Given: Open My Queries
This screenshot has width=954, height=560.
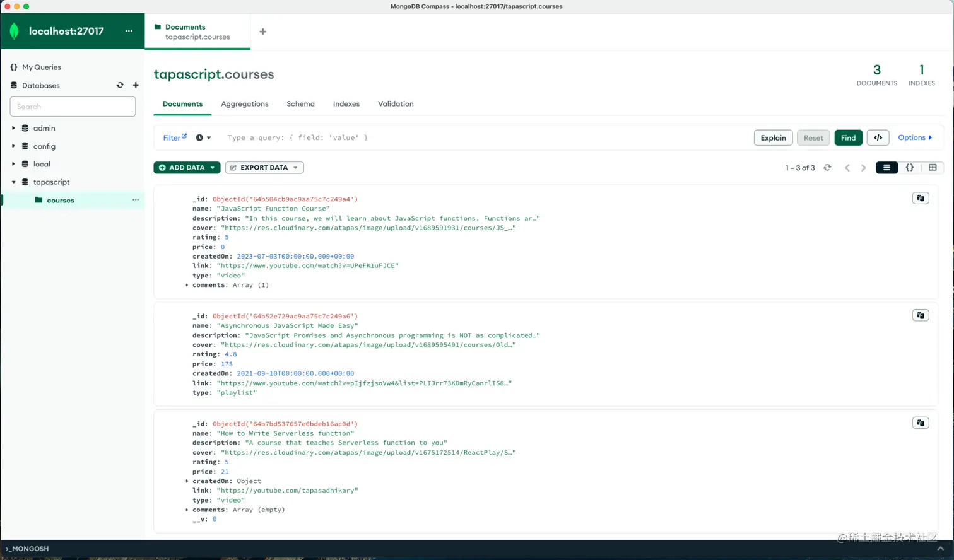Looking at the screenshot, I should pos(42,67).
